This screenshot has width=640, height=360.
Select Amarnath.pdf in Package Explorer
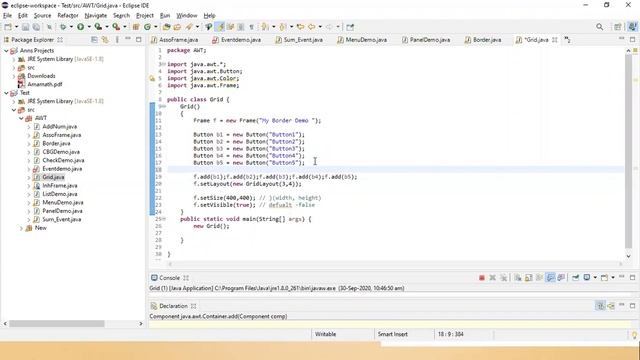pos(45,84)
